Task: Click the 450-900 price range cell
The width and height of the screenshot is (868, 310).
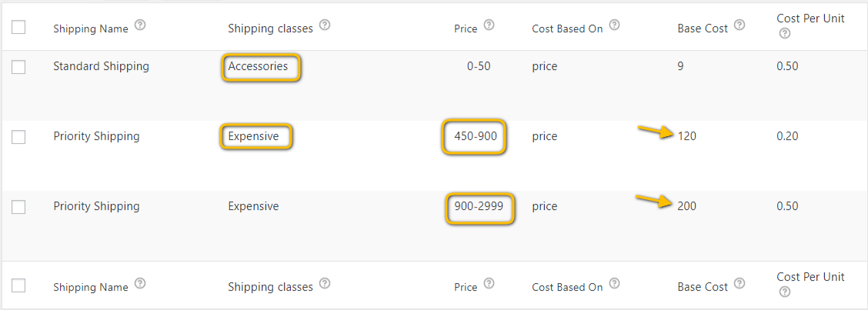Action: pyautogui.click(x=474, y=136)
